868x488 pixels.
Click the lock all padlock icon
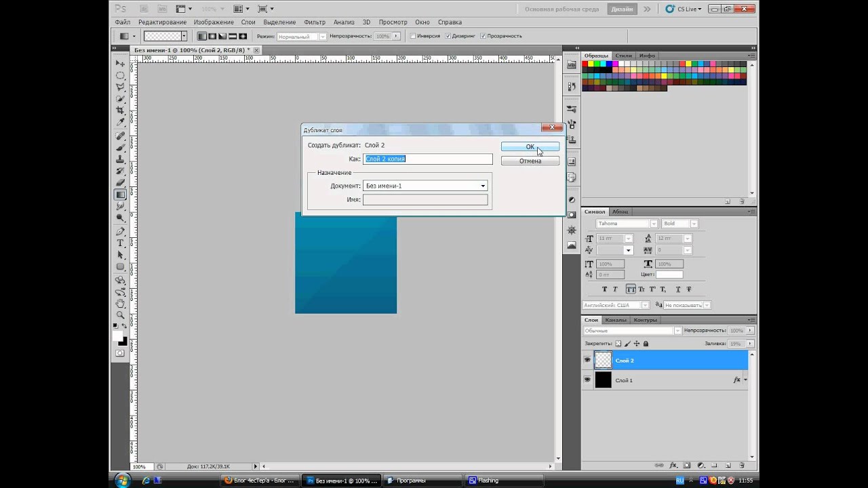[646, 344]
